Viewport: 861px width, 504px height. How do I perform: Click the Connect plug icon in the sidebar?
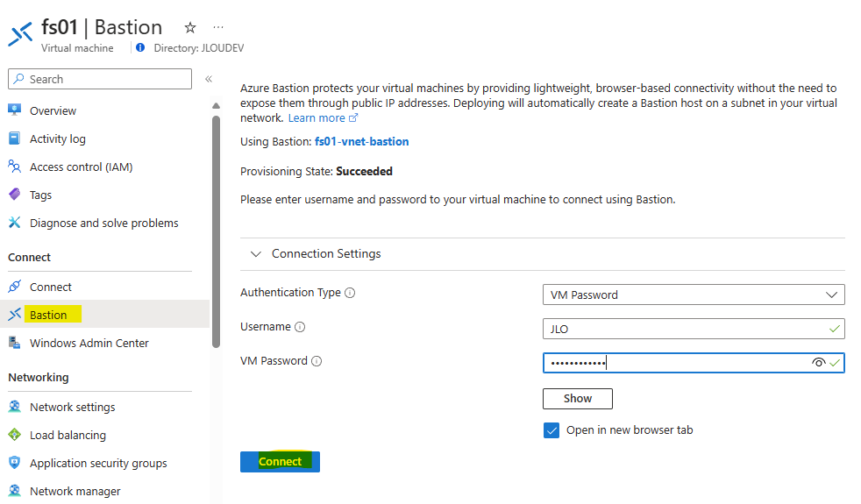tap(15, 286)
